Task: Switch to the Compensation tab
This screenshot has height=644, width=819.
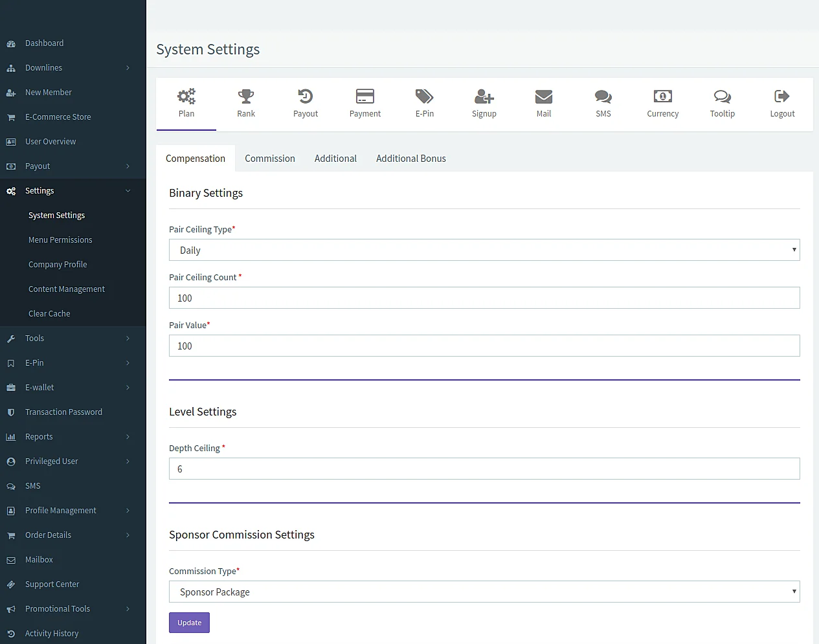Action: click(196, 159)
